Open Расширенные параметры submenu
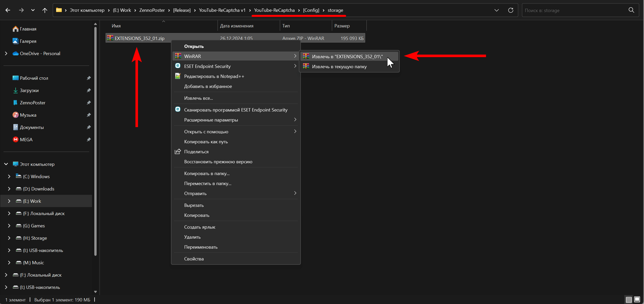Image resolution: width=644 pixels, height=304 pixels. (236, 120)
